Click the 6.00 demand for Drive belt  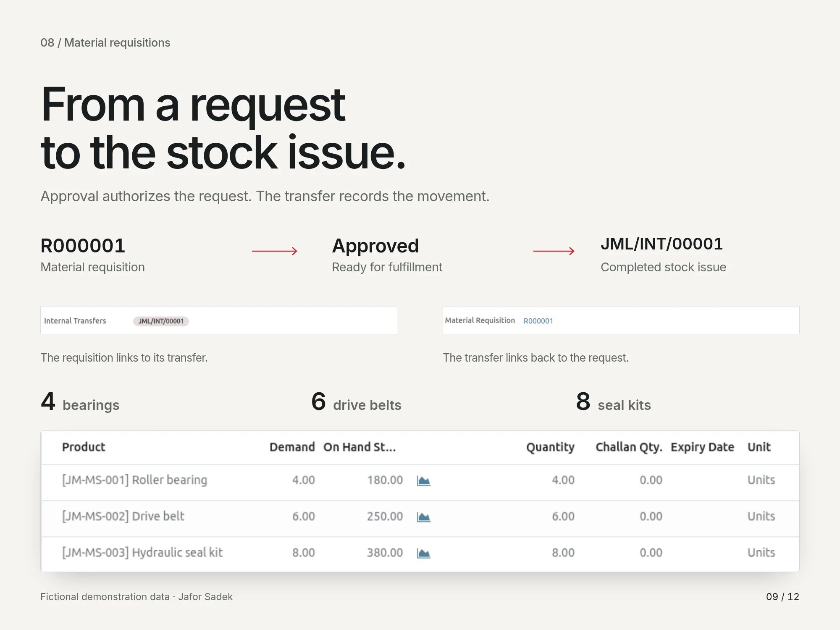[303, 516]
